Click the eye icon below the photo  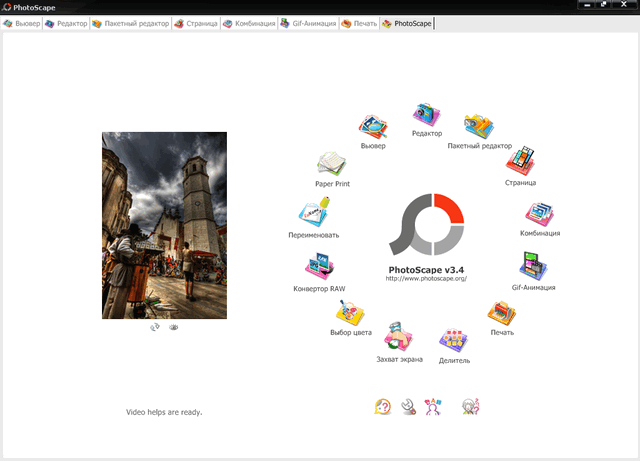[x=174, y=327]
